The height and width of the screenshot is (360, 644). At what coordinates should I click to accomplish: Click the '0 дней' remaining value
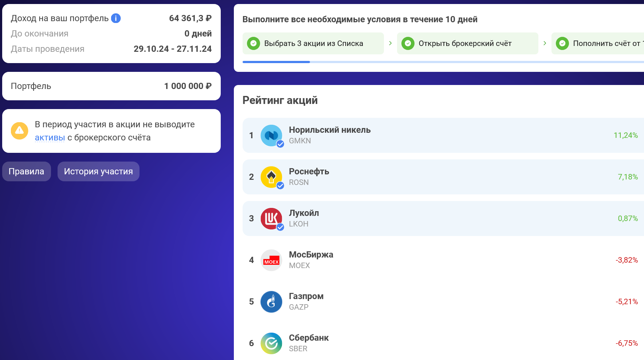(198, 34)
